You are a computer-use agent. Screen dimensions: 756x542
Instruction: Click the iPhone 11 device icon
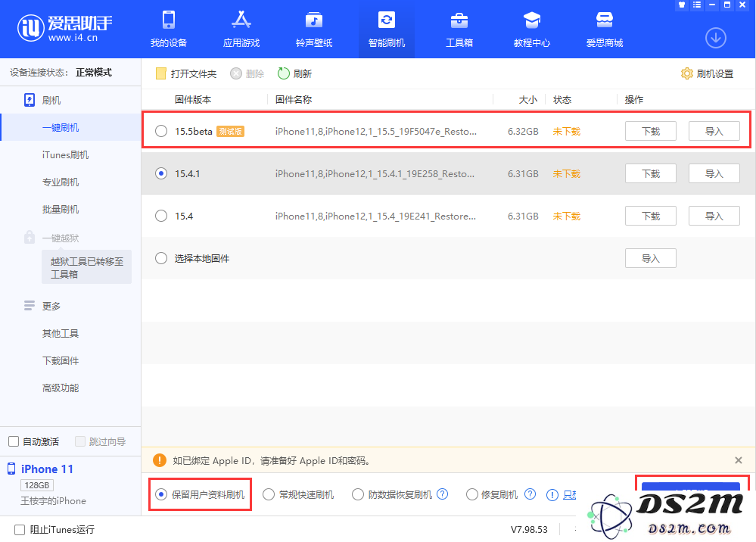coord(11,469)
